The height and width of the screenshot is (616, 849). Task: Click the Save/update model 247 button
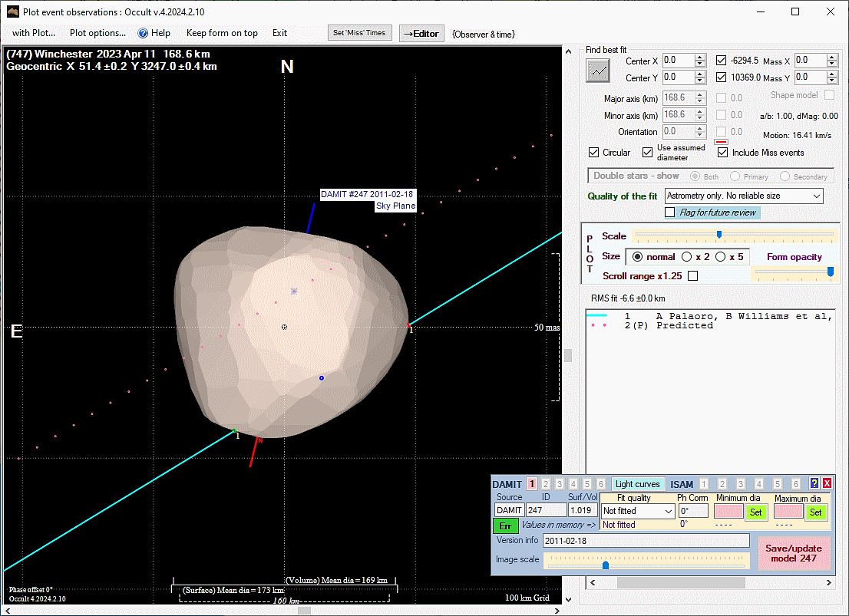[794, 553]
